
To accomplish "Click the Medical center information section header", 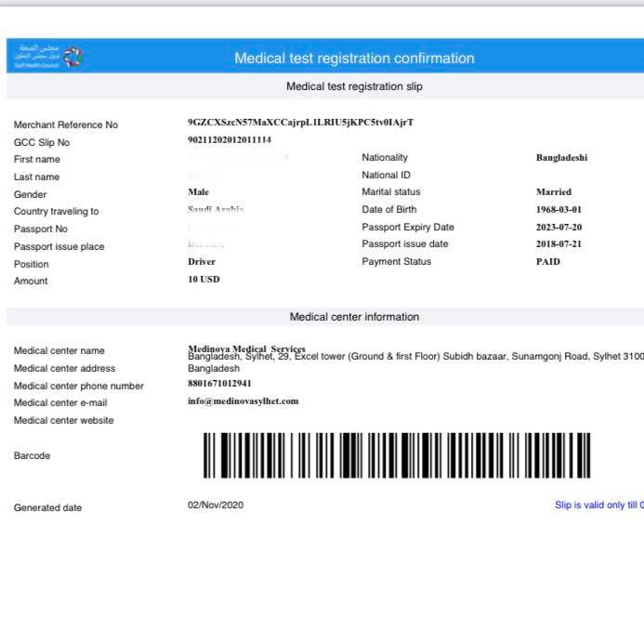I will click(354, 317).
